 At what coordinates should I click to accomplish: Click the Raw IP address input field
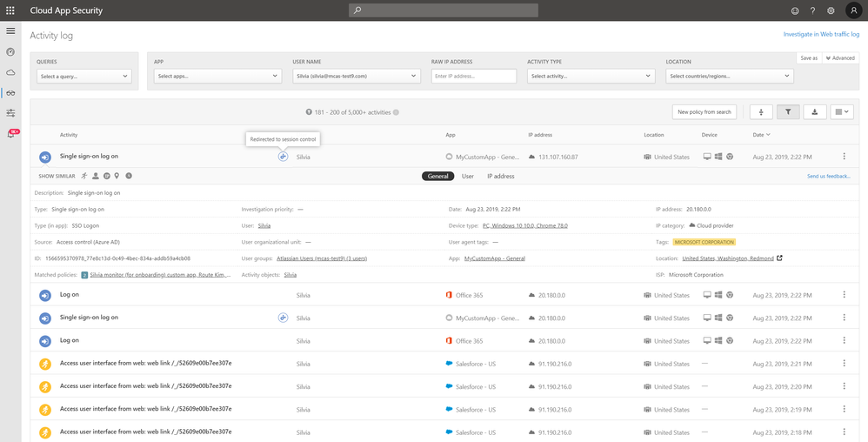474,77
